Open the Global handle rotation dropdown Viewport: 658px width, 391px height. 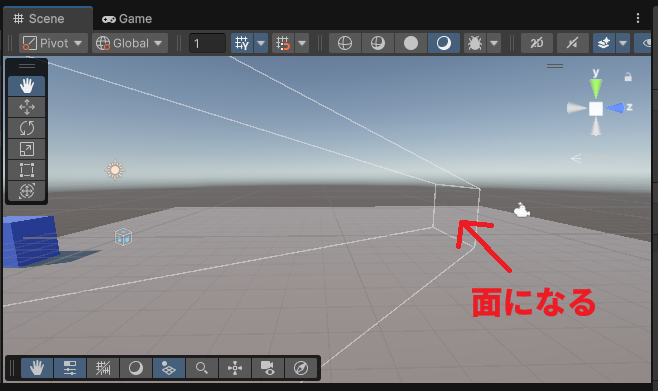coord(130,43)
